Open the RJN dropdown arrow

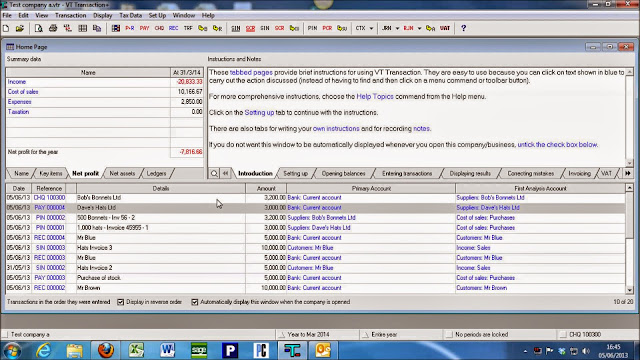(x=419, y=29)
